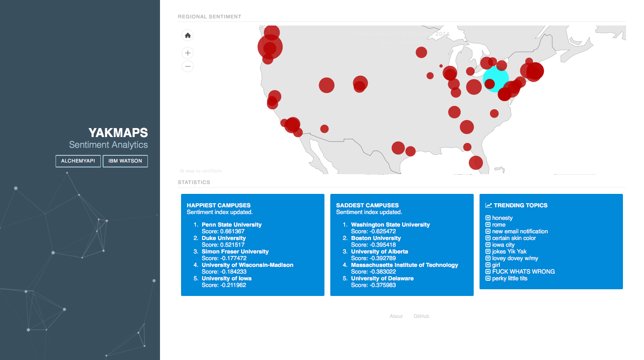
Task: Select University of Iowa entry
Action: (226, 279)
